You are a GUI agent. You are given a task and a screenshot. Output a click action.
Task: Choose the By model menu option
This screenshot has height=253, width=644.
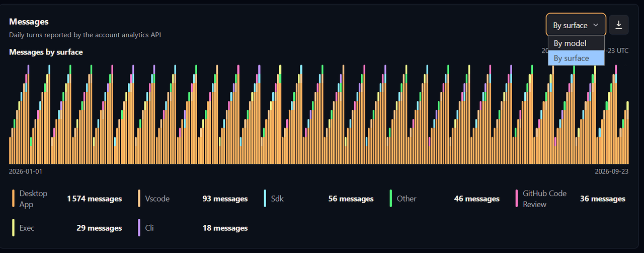[x=576, y=43]
